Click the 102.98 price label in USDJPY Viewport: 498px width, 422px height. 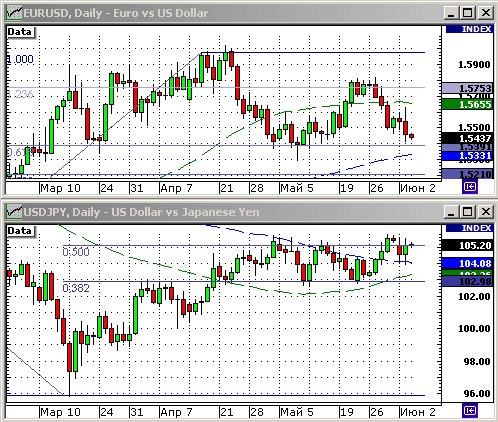[x=467, y=281]
